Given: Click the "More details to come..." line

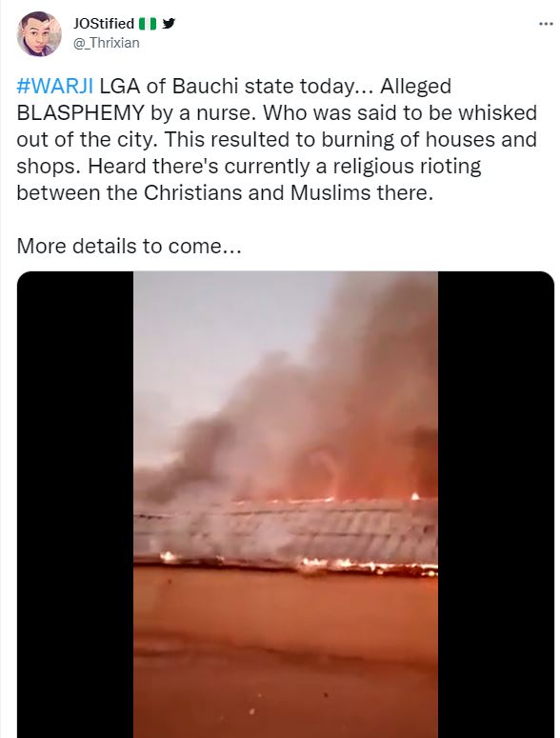Looking at the screenshot, I should click(x=130, y=246).
